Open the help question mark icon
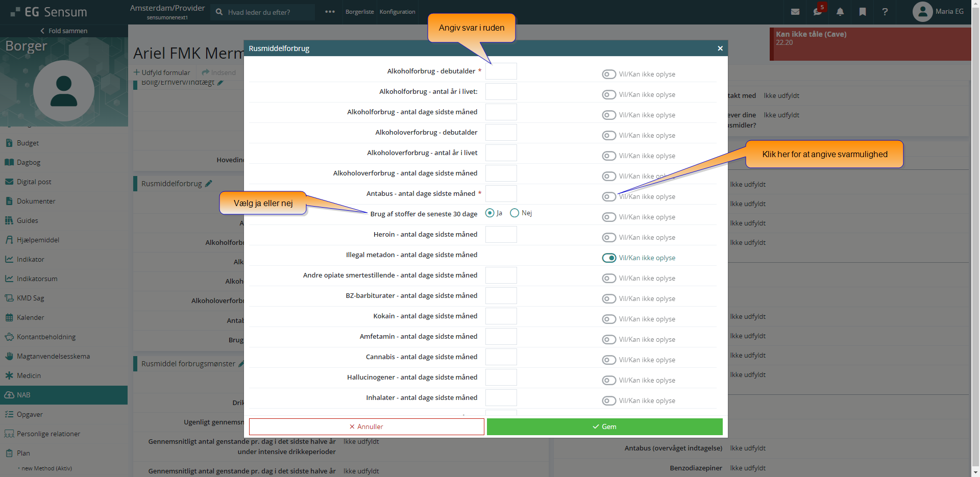 click(885, 12)
